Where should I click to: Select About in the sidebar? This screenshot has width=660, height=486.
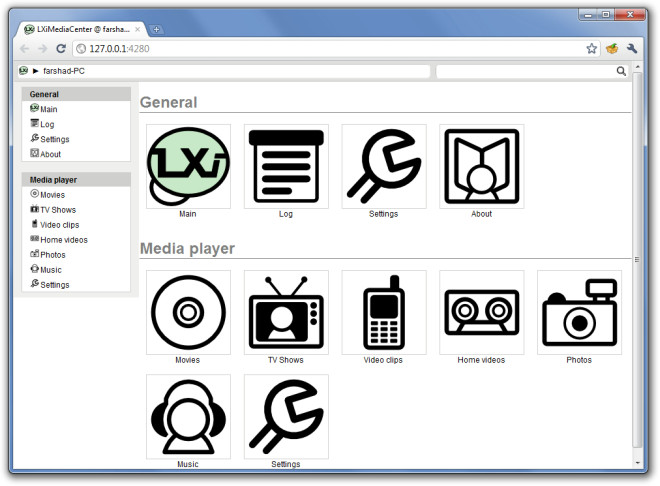pyautogui.click(x=45, y=154)
